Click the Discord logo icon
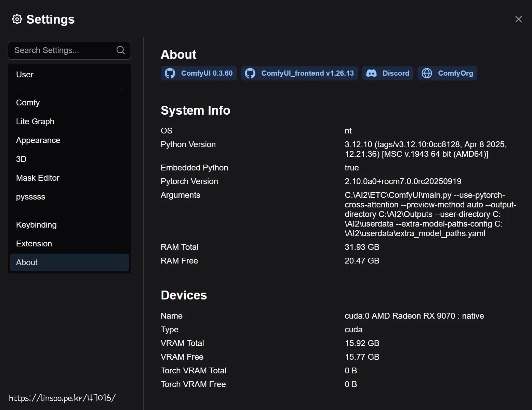Screen dimensions: 532x410 pos(371,73)
